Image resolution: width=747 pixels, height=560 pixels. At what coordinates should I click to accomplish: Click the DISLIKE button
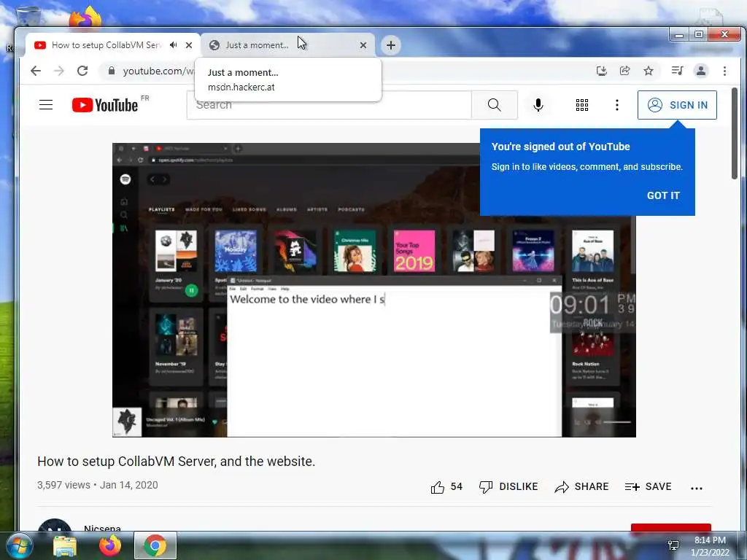(x=508, y=486)
